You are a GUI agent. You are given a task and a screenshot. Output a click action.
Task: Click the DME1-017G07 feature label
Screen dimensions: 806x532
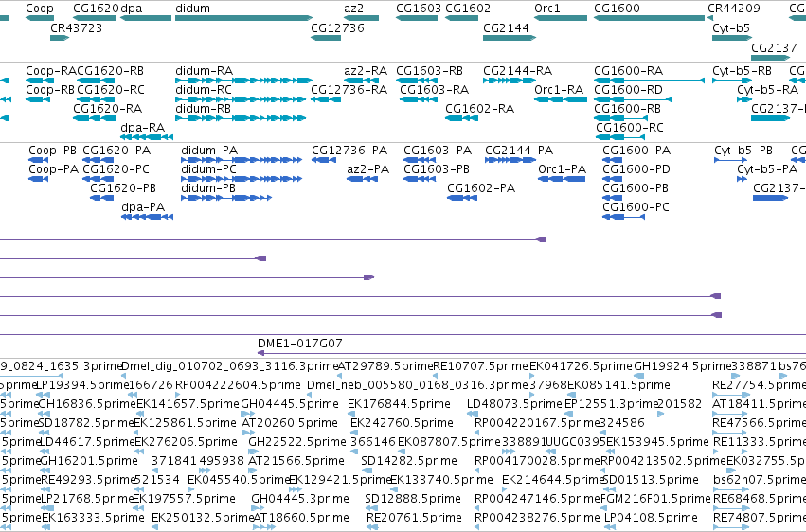coord(299,344)
